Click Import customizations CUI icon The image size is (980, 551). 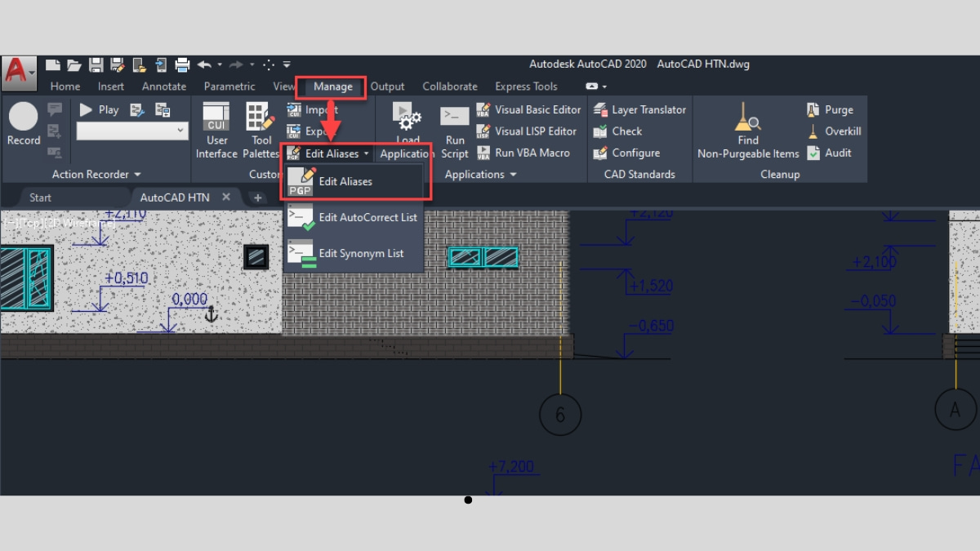coord(294,109)
